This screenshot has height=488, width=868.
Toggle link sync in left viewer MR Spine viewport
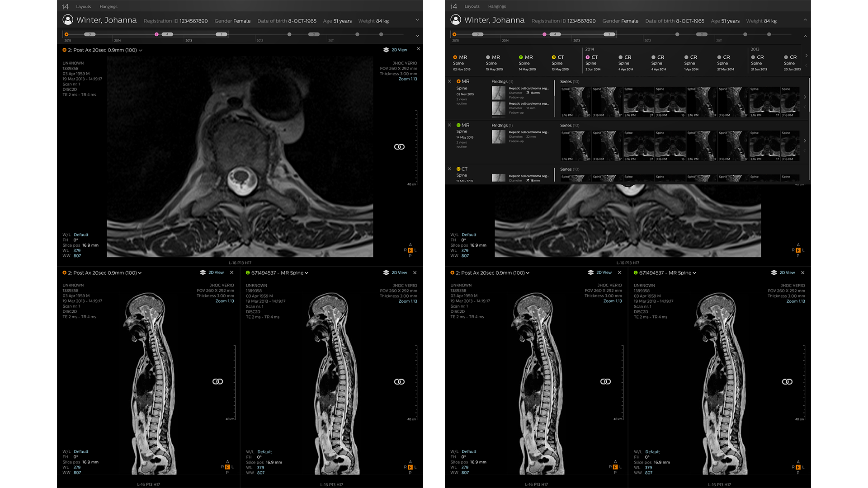[399, 382]
